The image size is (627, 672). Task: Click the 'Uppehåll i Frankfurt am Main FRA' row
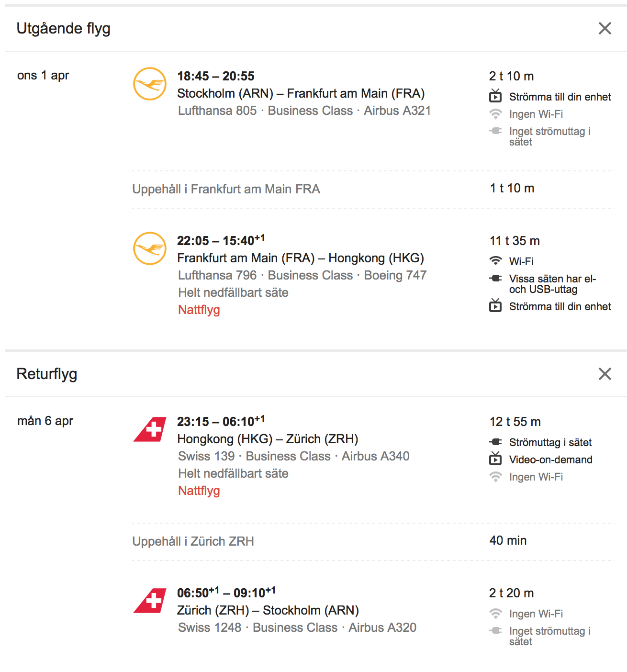coord(373,189)
